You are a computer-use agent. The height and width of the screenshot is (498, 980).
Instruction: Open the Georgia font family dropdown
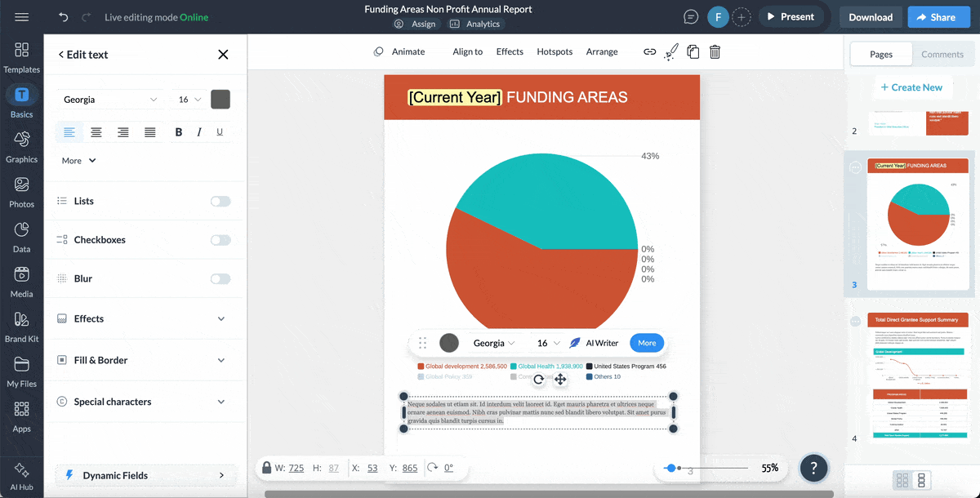tap(110, 99)
